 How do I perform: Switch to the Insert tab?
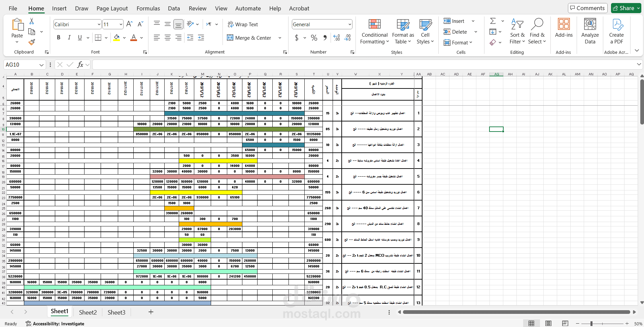click(x=59, y=8)
